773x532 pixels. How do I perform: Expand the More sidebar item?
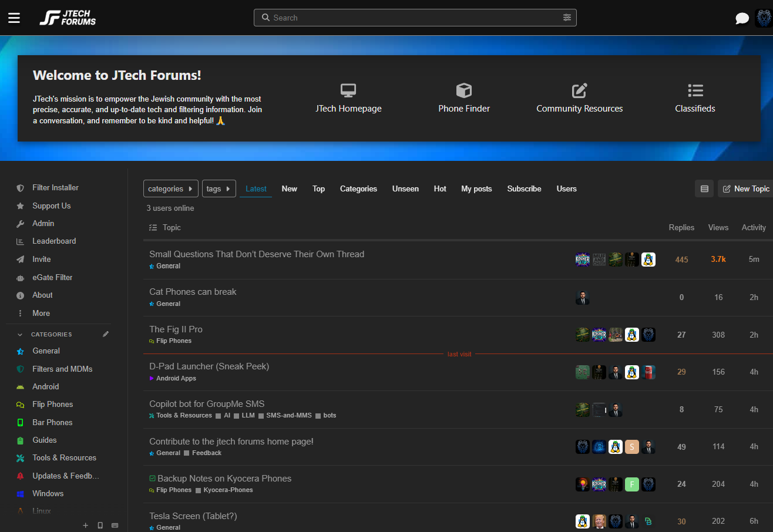[x=41, y=313]
